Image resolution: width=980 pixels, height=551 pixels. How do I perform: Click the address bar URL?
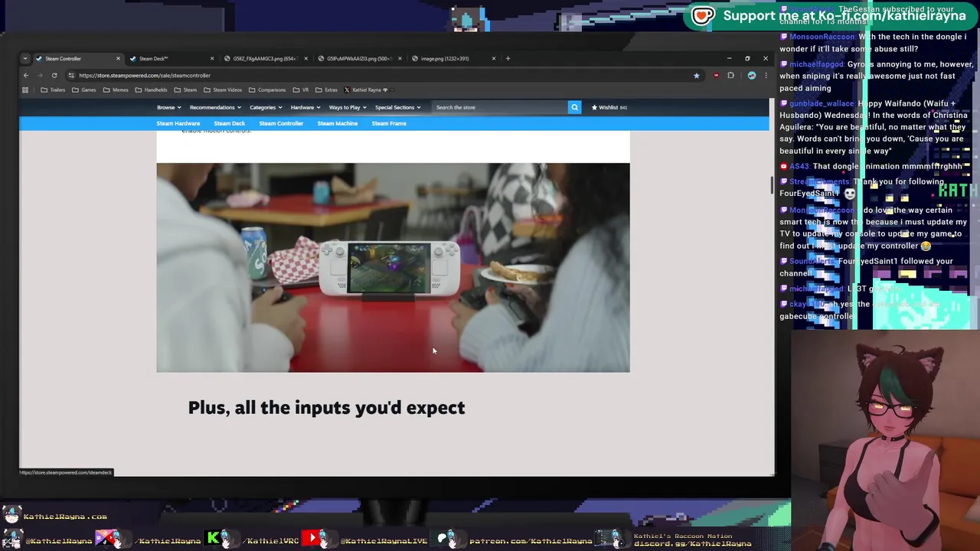pos(145,75)
